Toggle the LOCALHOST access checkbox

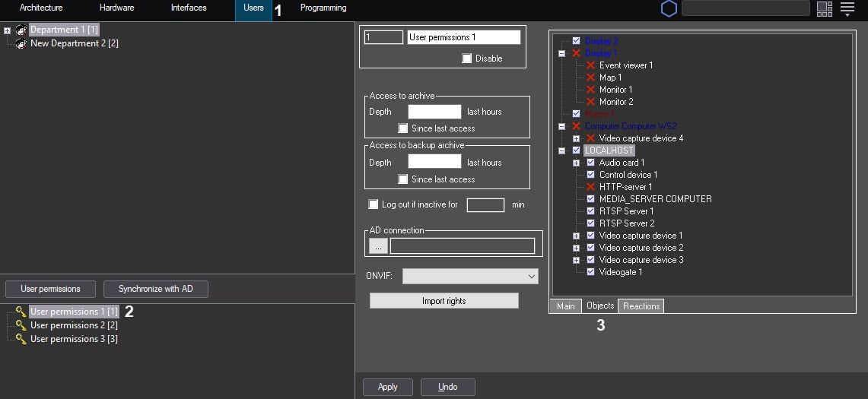point(577,150)
